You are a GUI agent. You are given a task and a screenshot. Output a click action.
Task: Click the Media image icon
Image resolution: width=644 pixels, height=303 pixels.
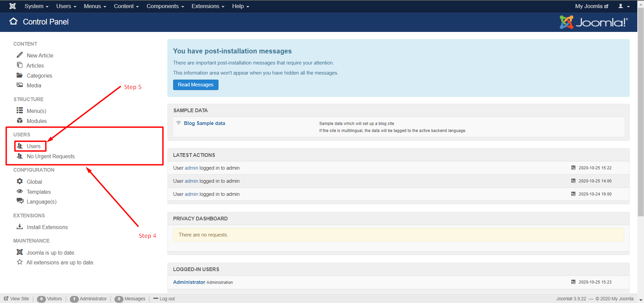click(20, 85)
